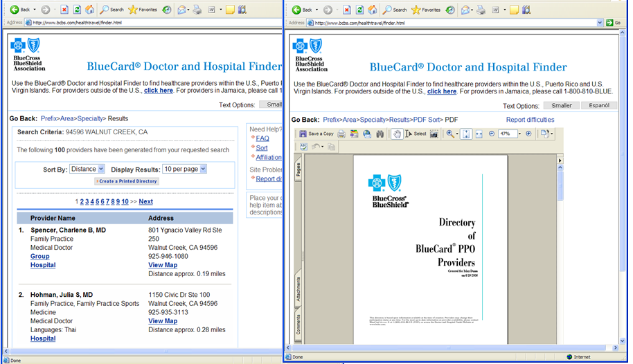Print the PDF with the printer icon
The height and width of the screenshot is (364, 633).
point(341,134)
